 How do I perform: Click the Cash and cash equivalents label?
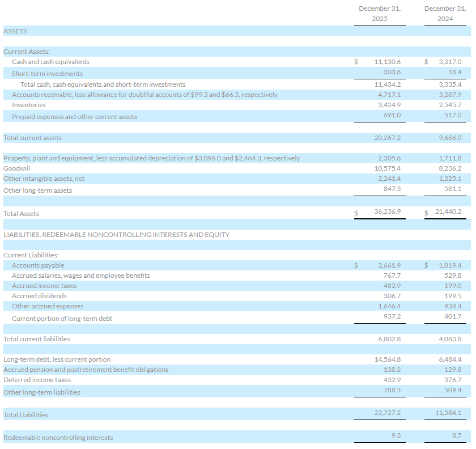coord(50,62)
